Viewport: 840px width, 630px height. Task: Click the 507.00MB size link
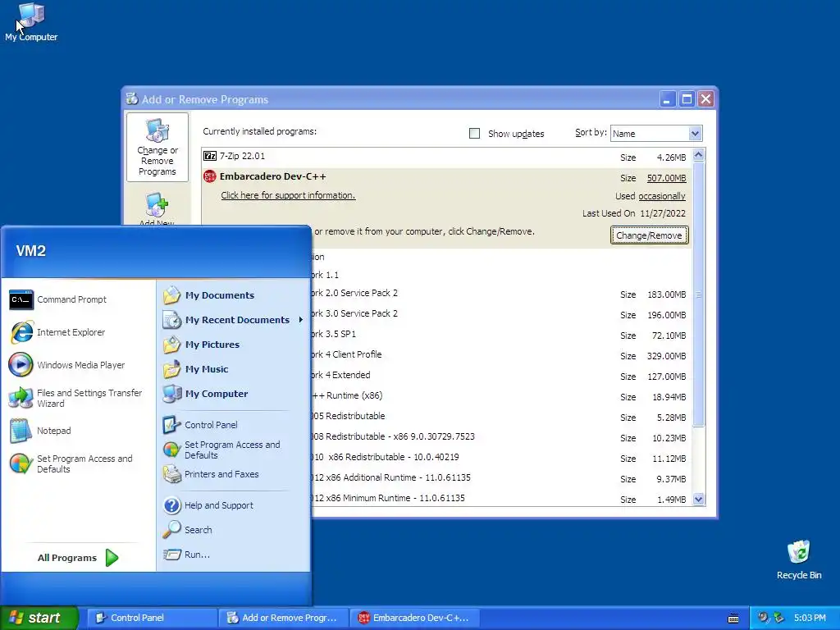tap(666, 178)
